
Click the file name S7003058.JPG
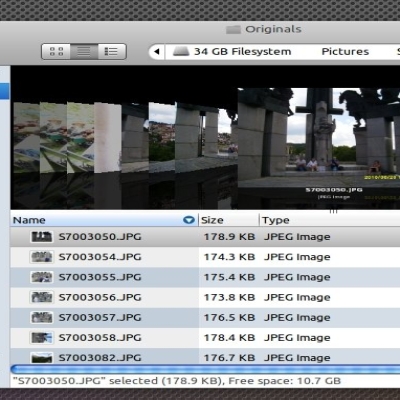click(x=100, y=338)
